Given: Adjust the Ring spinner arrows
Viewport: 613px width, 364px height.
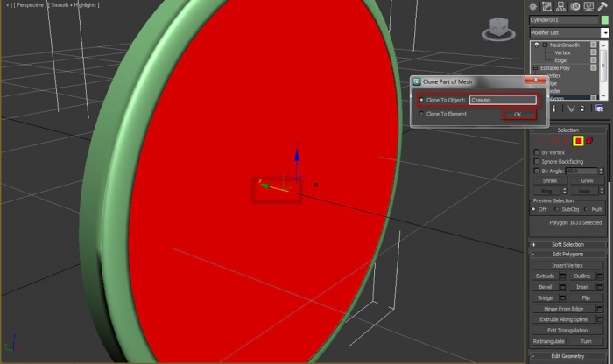Looking at the screenshot, I should [564, 191].
